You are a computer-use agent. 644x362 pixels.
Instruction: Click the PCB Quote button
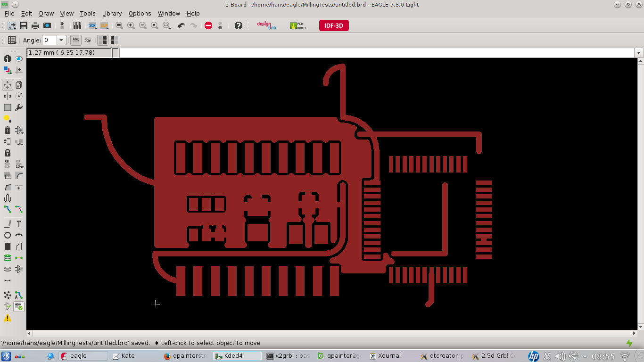[x=298, y=25]
